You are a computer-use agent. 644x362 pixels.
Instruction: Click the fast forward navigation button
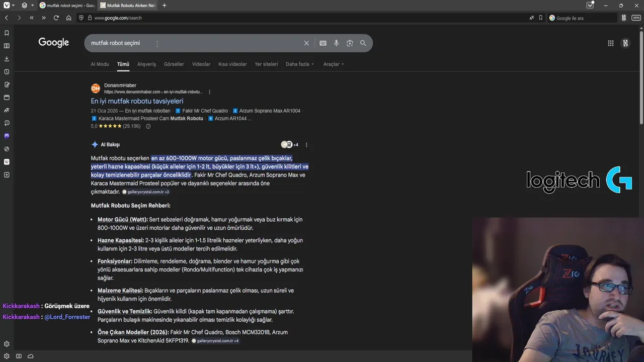point(44,18)
